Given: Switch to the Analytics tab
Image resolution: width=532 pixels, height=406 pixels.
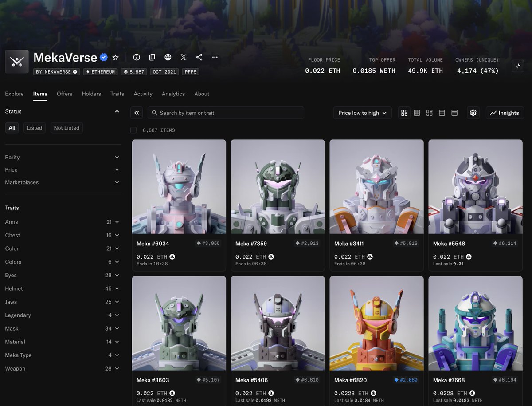Looking at the screenshot, I should pyautogui.click(x=173, y=94).
